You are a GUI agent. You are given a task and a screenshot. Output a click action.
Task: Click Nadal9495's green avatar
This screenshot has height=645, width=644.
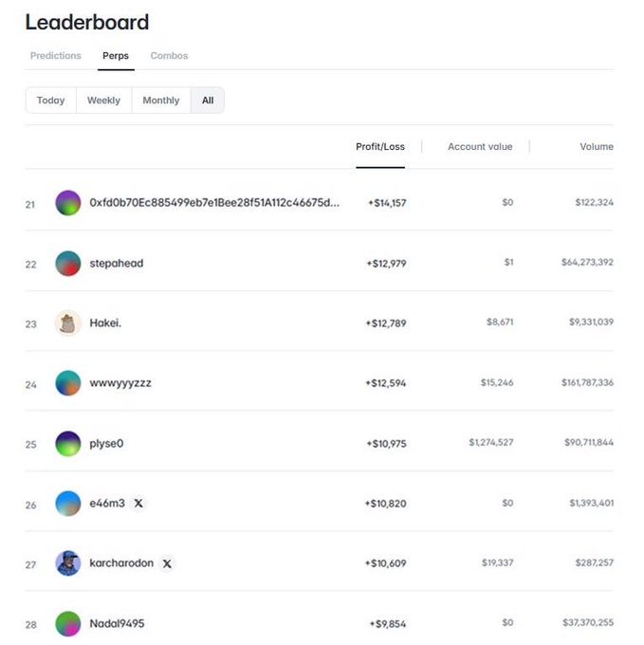[x=68, y=623]
